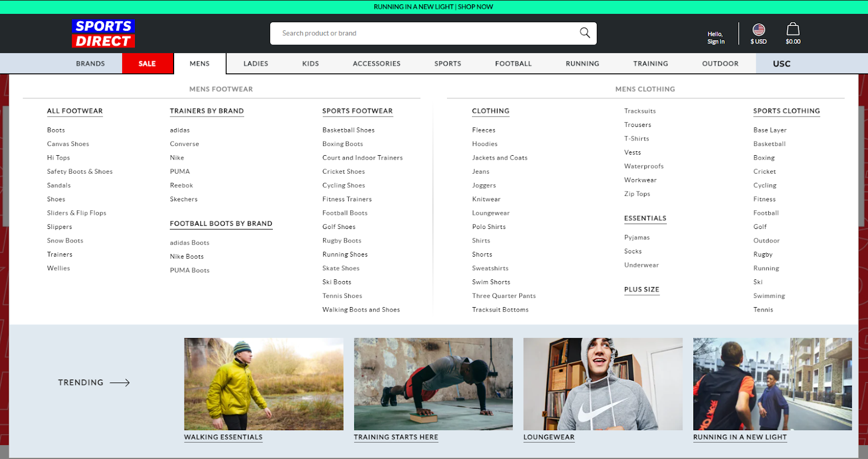Open the Loungewear hoodie image
868x459 pixels.
[x=603, y=384]
